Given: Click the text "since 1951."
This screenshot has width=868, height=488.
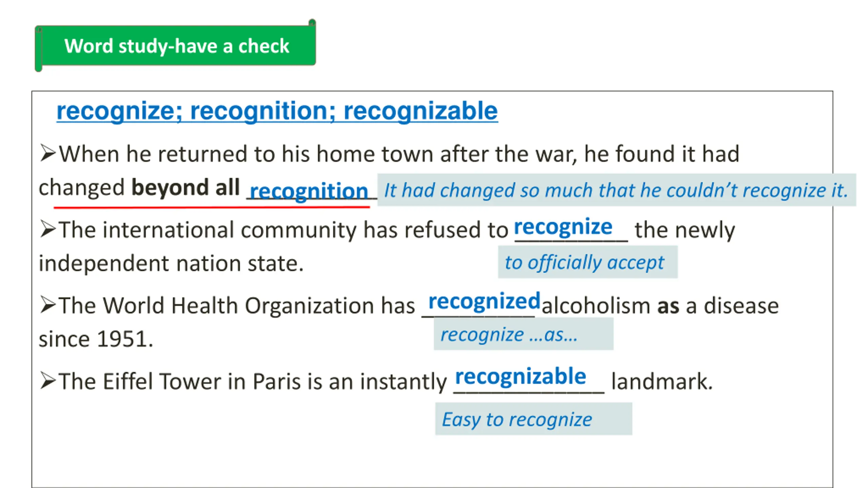Looking at the screenshot, I should [96, 339].
